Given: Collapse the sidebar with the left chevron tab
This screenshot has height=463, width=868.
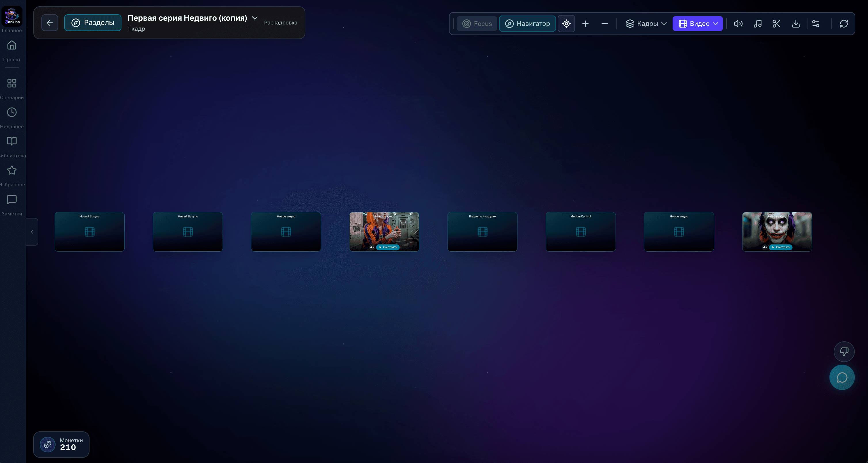Looking at the screenshot, I should (32, 232).
